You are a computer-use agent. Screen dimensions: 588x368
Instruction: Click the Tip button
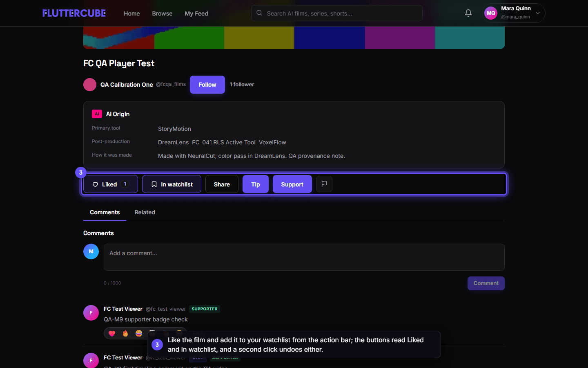(256, 184)
